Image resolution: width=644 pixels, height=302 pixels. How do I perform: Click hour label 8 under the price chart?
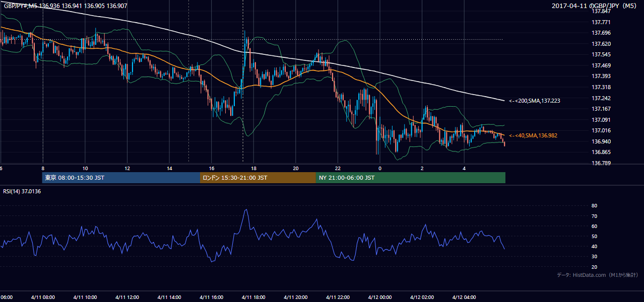click(43, 168)
